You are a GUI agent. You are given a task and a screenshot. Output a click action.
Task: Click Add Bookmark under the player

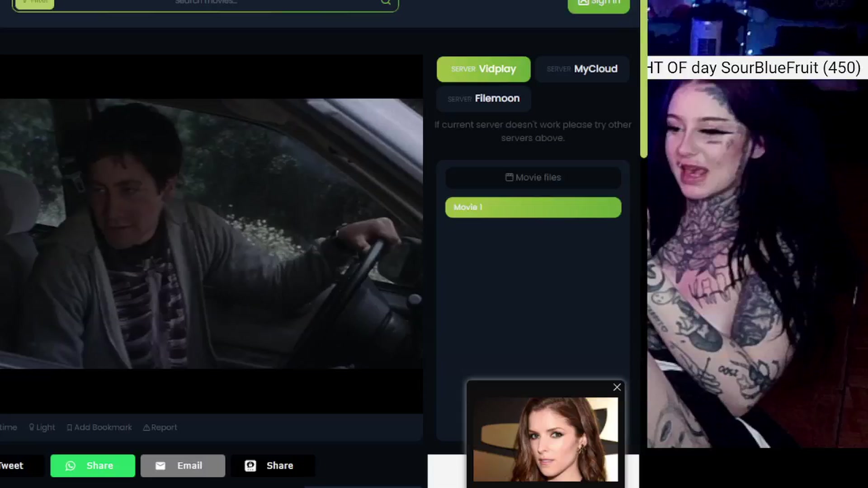tap(99, 427)
